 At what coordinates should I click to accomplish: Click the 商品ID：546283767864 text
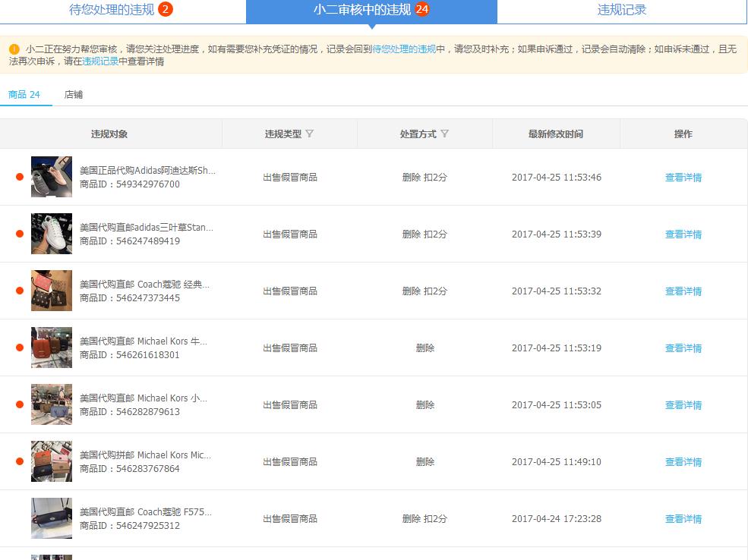[x=129, y=468]
